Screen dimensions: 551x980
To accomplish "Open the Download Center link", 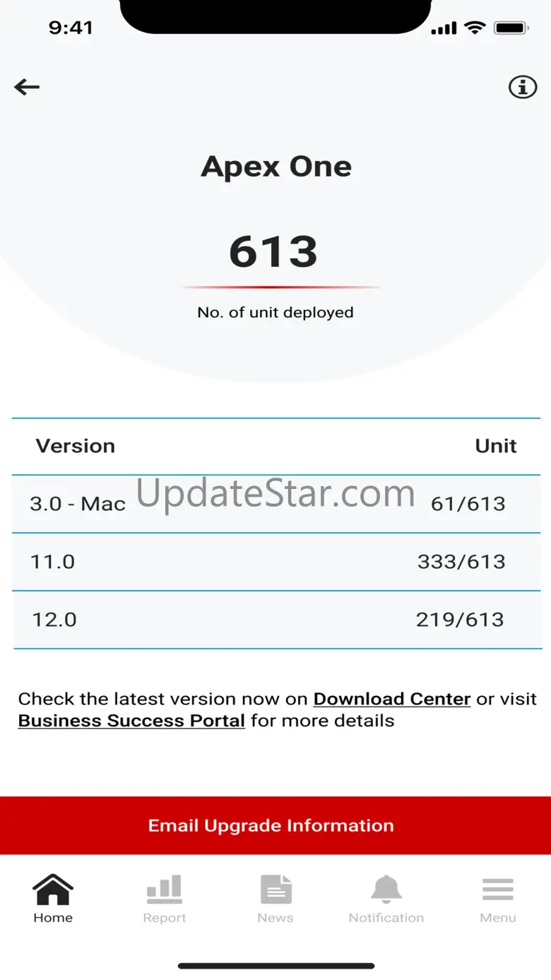I will [392, 699].
